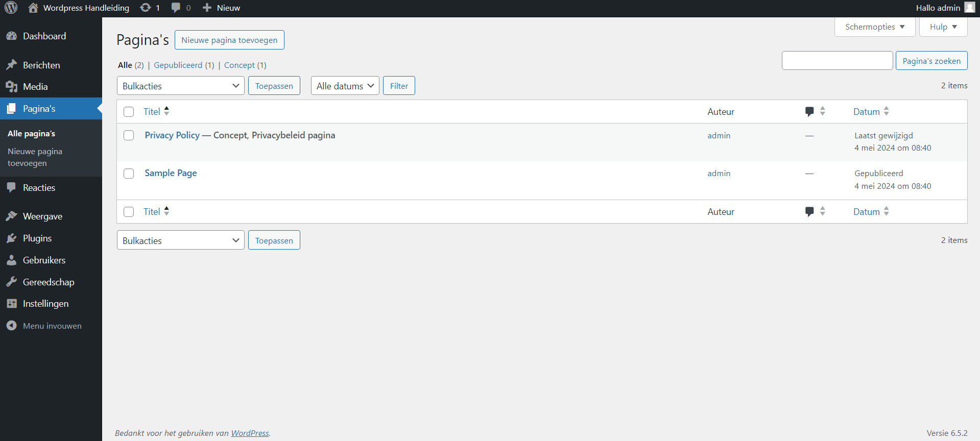The image size is (980, 441).
Task: Tick the select-all checkbox in table footer
Action: (x=129, y=212)
